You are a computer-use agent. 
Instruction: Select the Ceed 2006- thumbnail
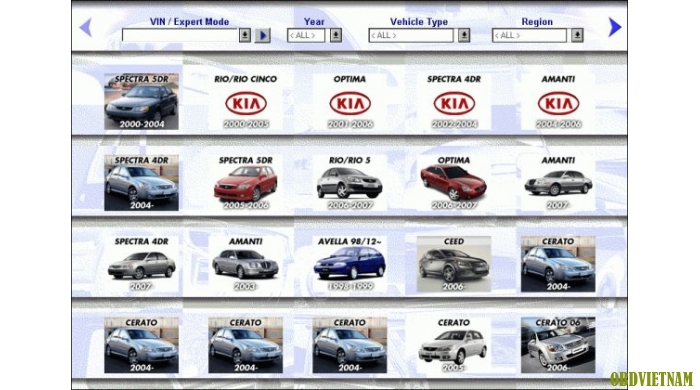[454, 264]
